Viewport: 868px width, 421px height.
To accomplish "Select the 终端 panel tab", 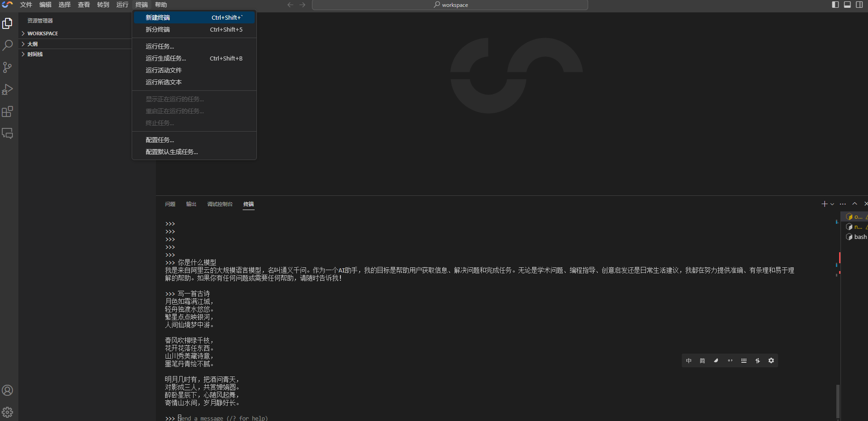I will click(249, 204).
